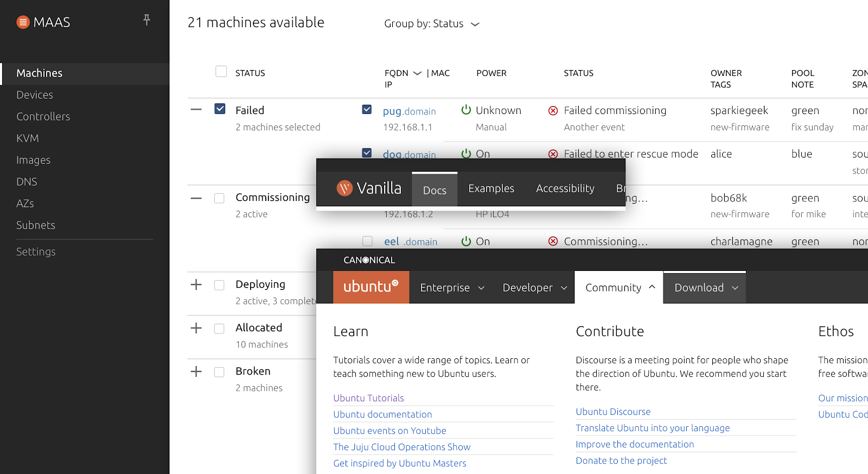Click power icon for pug.domain
Screen dimensions: 868x474
(x=466, y=110)
